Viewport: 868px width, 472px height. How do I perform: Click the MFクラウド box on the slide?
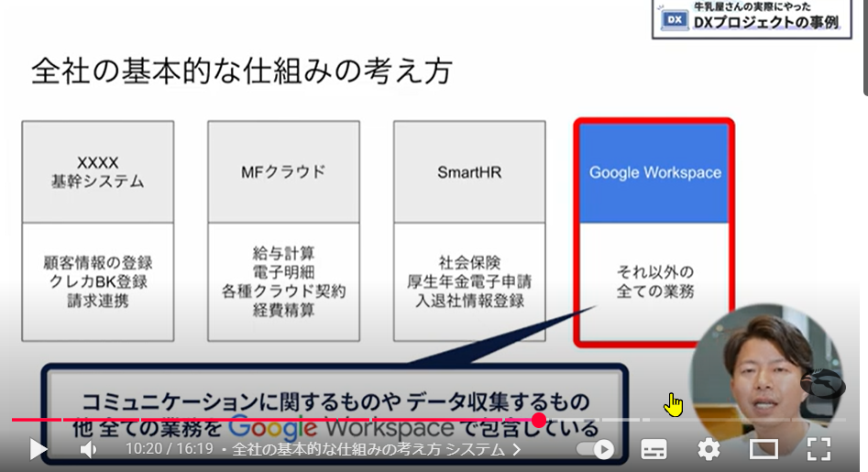(283, 172)
